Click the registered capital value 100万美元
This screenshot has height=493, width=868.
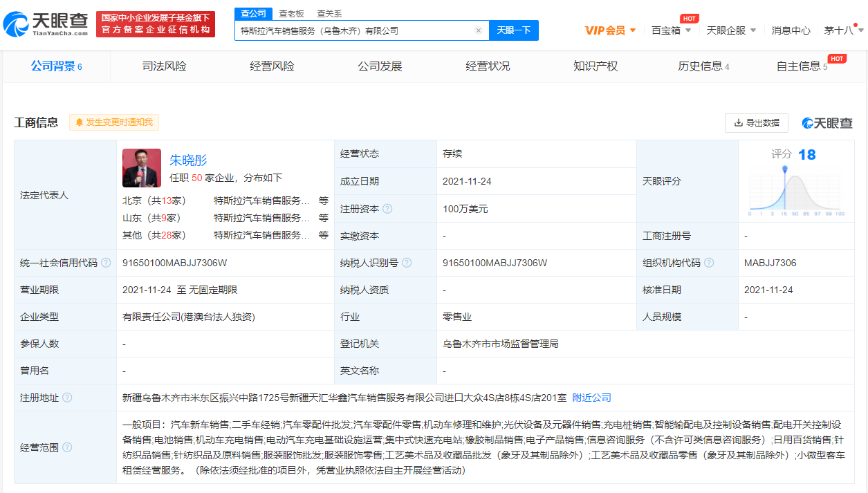pos(465,209)
